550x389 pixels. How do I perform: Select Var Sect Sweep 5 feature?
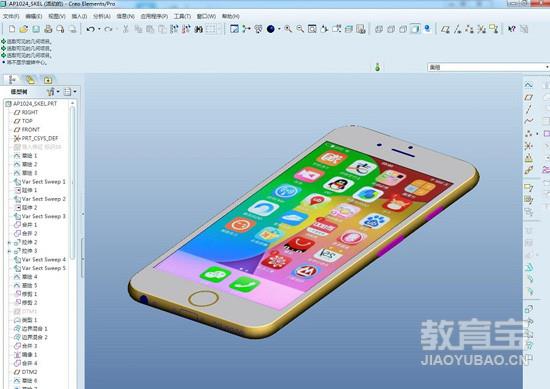(x=40, y=268)
